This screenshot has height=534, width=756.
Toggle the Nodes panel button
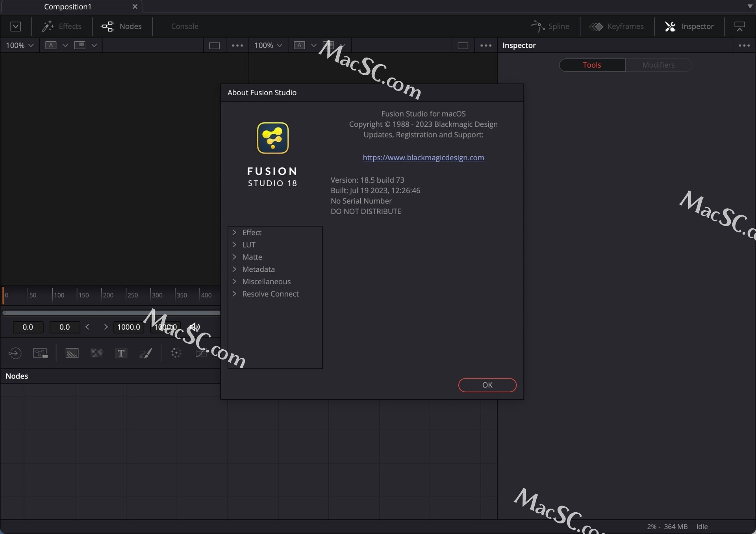point(121,26)
